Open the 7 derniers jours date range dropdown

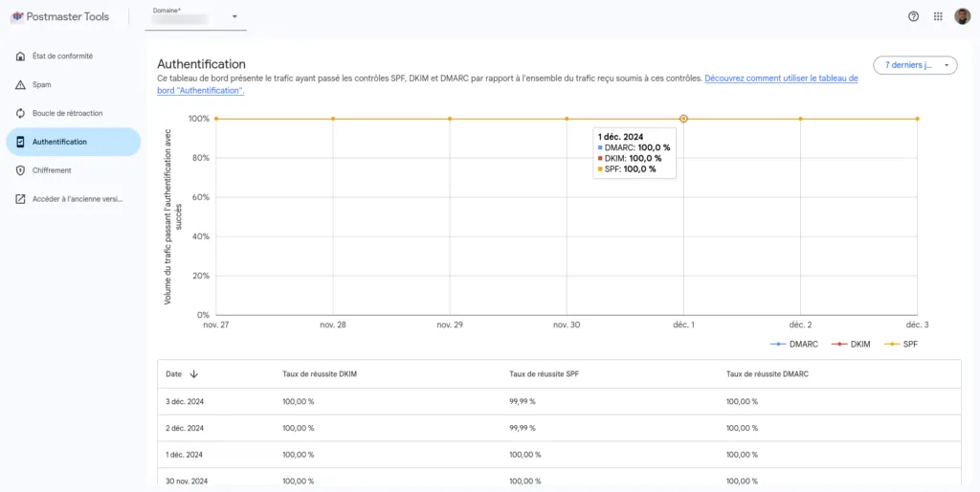pyautogui.click(x=915, y=65)
